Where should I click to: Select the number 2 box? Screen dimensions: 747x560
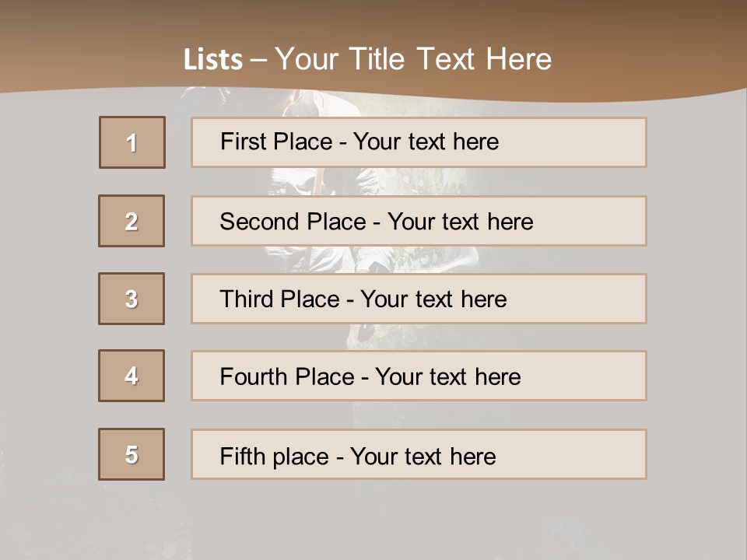[x=132, y=221]
